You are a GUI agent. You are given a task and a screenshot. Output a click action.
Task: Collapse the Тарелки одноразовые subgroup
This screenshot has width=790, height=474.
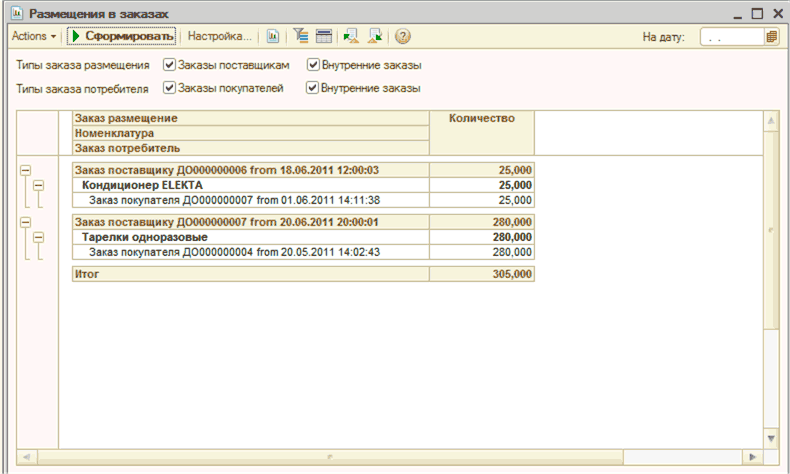[x=39, y=237]
